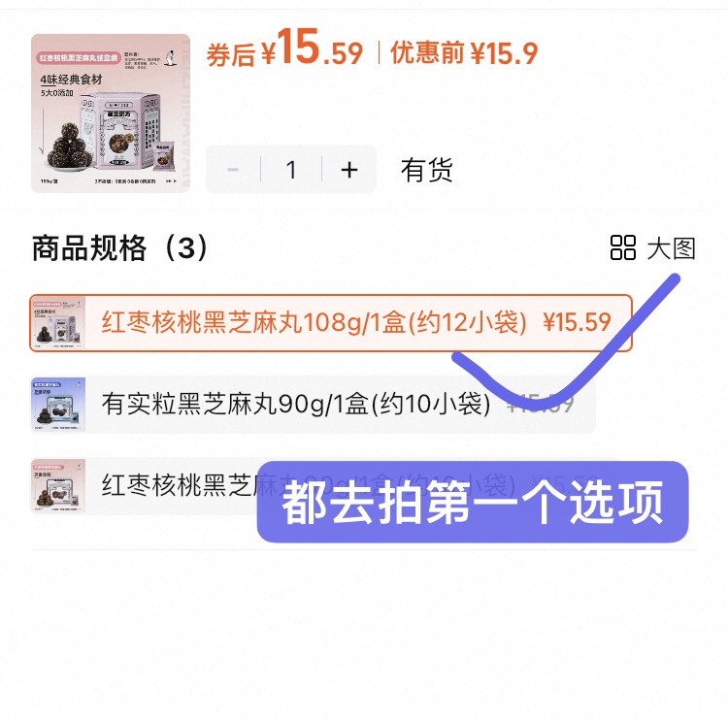This screenshot has height=720, width=728.
Task: Open the large product image thumbnail
Action: click(x=111, y=113)
